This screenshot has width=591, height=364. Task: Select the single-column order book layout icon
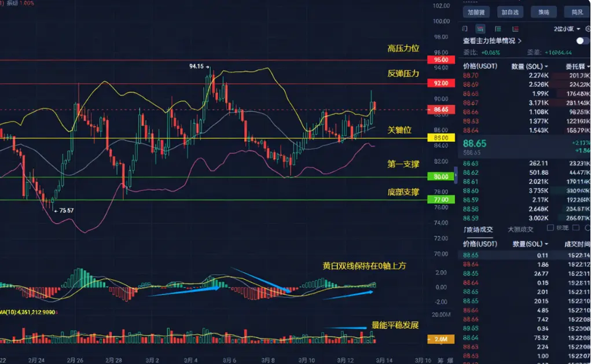click(x=465, y=28)
